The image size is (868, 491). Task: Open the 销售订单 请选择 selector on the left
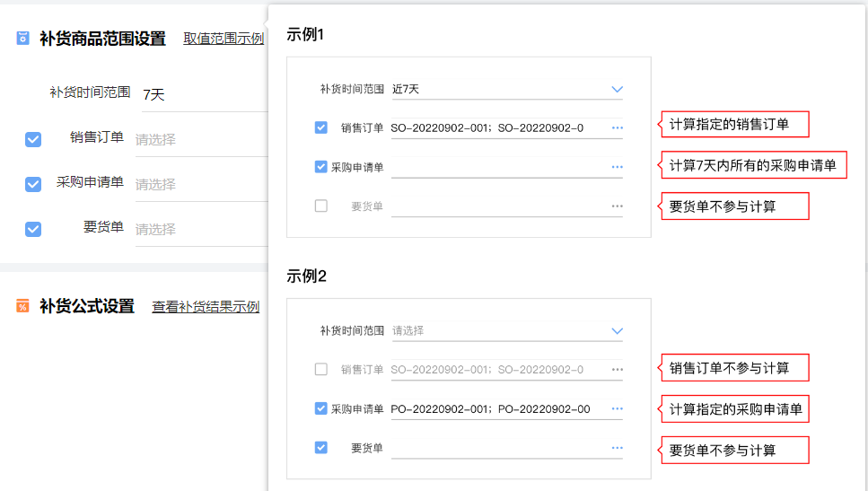199,140
